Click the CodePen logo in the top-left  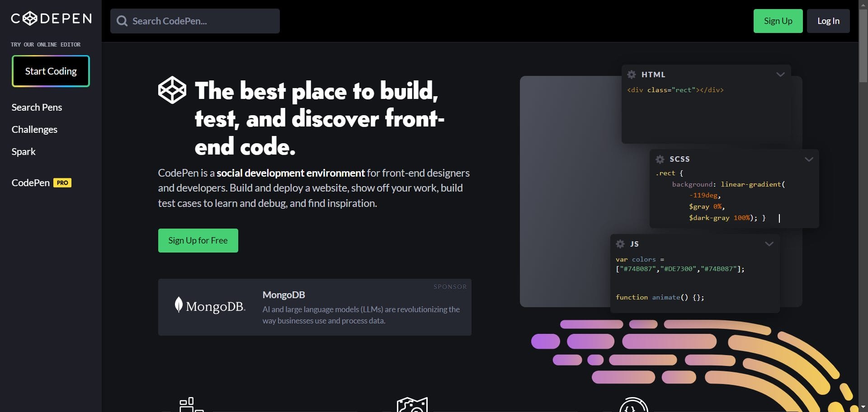click(x=51, y=18)
